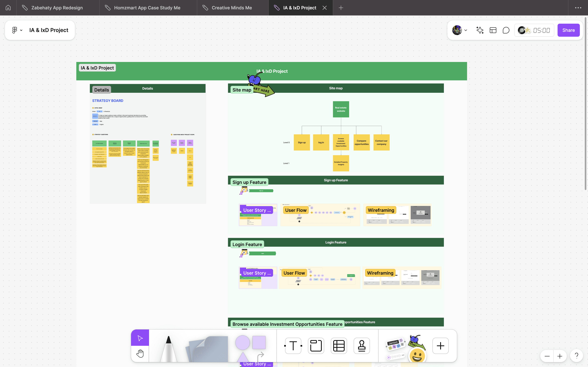Start the 05:00 timer
Image resolution: width=588 pixels, height=367 pixels.
(x=541, y=30)
